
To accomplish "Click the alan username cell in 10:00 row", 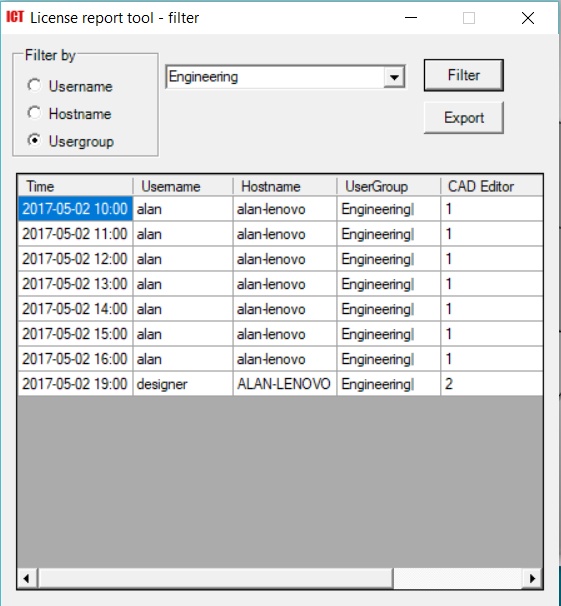I will (x=183, y=209).
